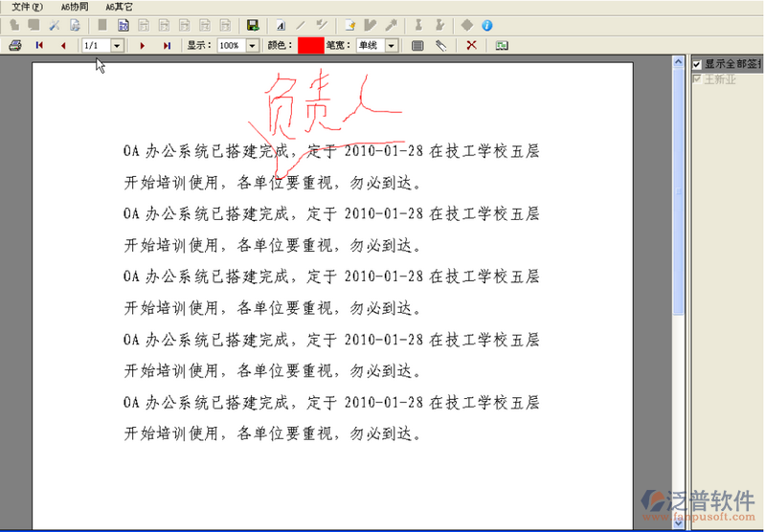This screenshot has height=532, width=765.
Task: Go to the previous page
Action: [x=63, y=45]
